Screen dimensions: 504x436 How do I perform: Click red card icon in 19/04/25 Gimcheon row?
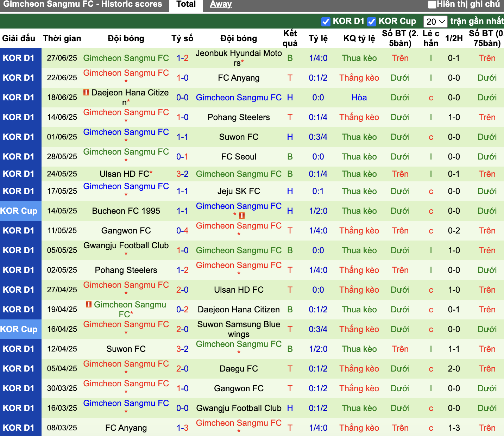89,304
